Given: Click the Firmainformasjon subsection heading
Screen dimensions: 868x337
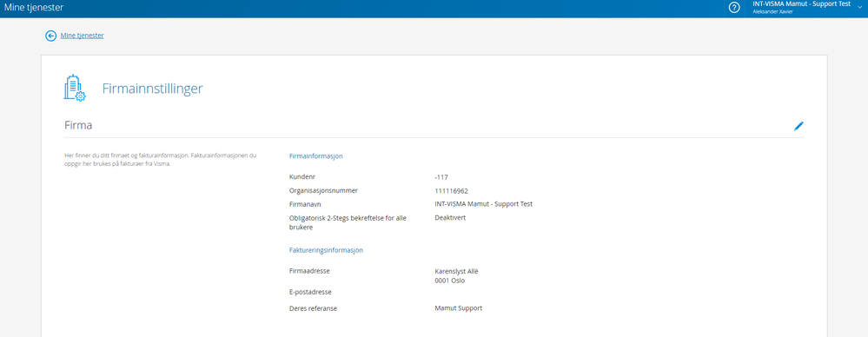Looking at the screenshot, I should pos(316,156).
